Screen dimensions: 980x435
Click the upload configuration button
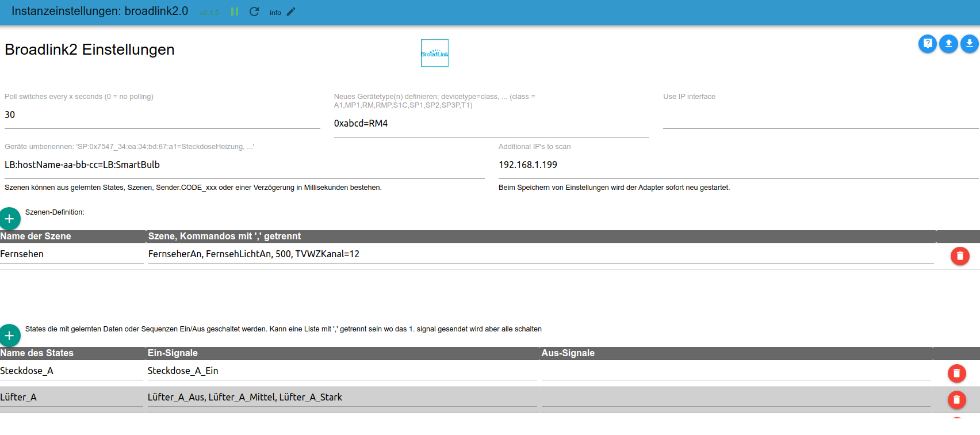(x=948, y=44)
